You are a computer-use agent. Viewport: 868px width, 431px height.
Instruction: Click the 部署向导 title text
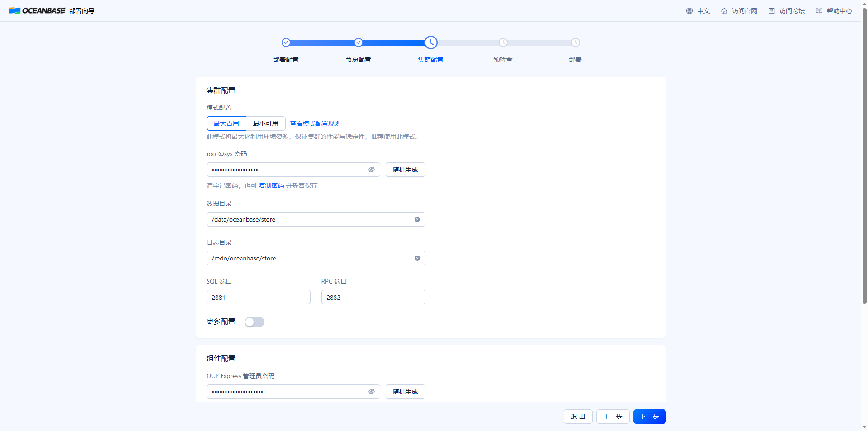point(82,11)
